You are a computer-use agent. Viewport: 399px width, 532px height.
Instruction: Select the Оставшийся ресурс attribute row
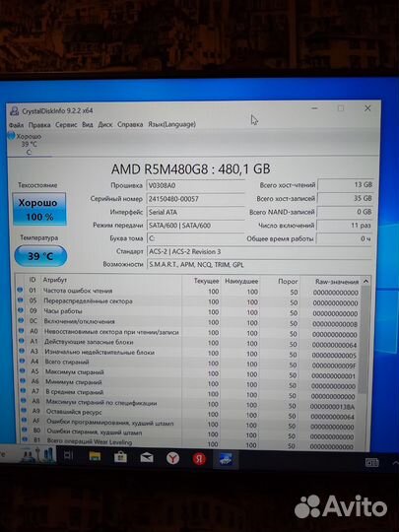pos(188,414)
